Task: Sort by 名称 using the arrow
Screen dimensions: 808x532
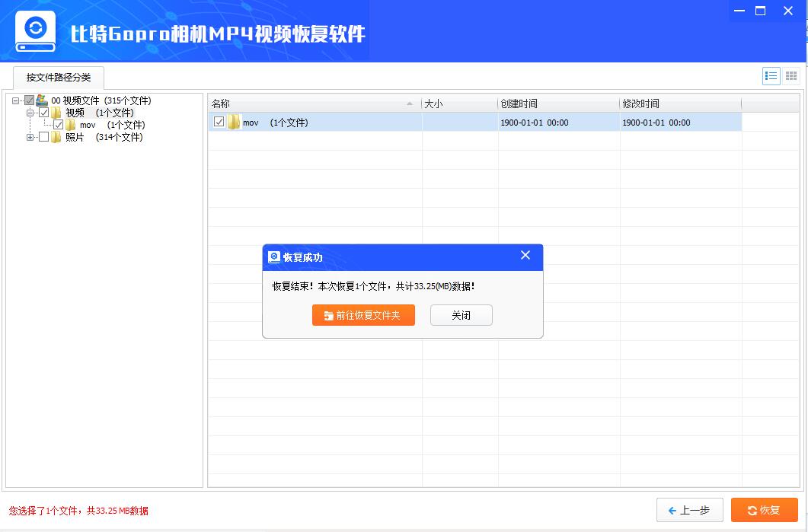Action: (410, 104)
